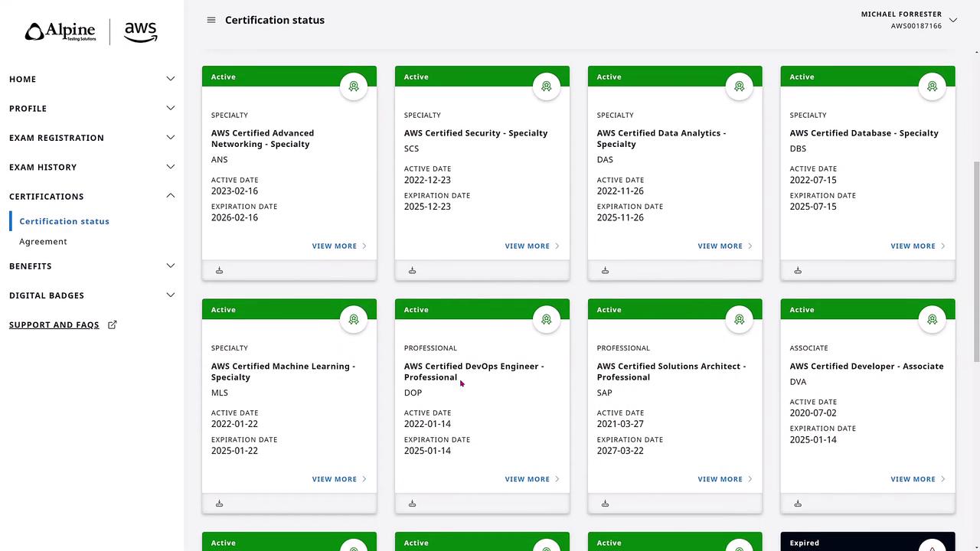
Task: Open external link icon next to Support and FAQs
Action: (113, 324)
